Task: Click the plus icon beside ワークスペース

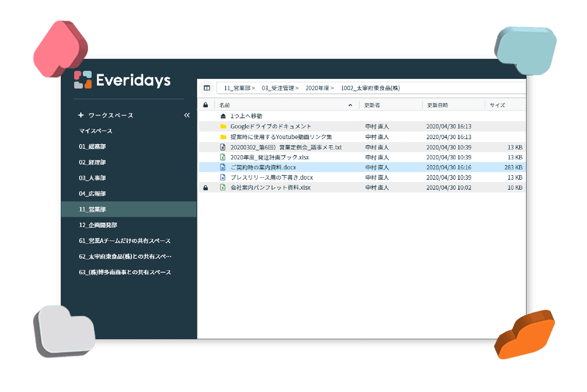Action: pyautogui.click(x=81, y=115)
